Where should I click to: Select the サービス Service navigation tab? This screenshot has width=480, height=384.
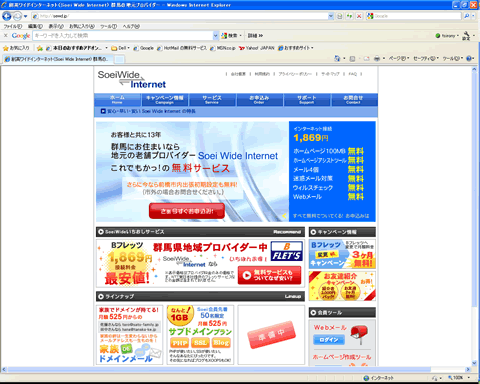(x=212, y=100)
